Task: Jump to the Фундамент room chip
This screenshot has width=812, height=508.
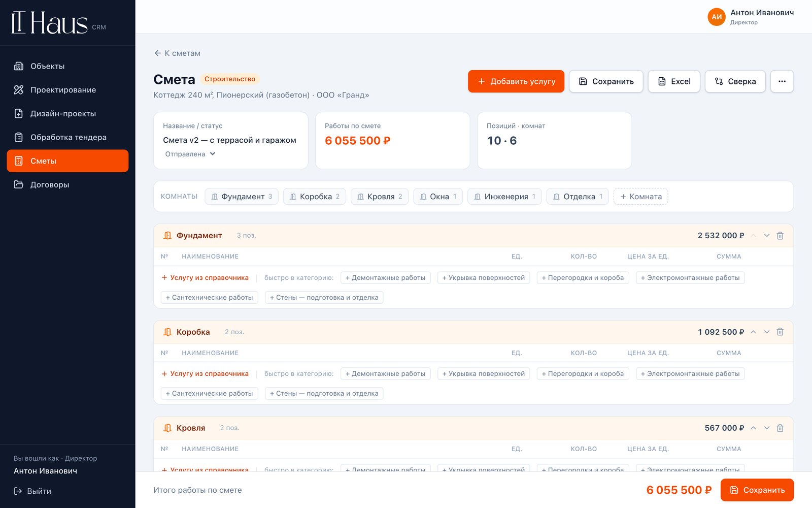Action: click(x=242, y=197)
